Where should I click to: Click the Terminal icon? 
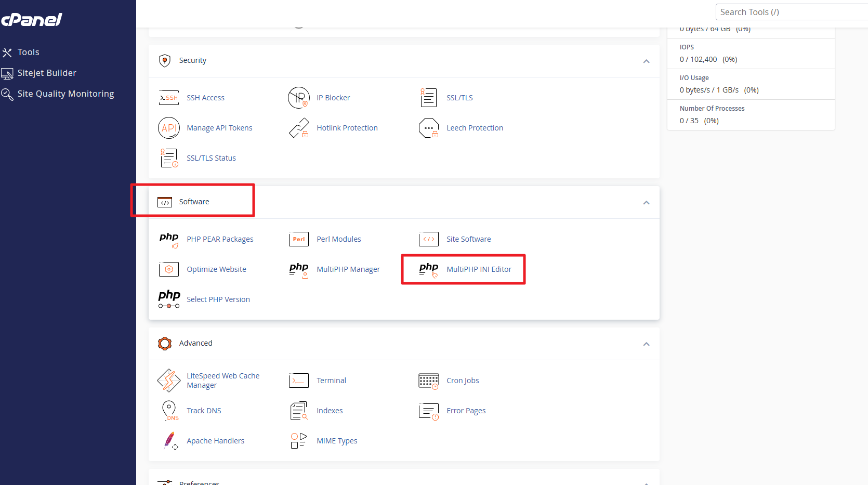[299, 381]
